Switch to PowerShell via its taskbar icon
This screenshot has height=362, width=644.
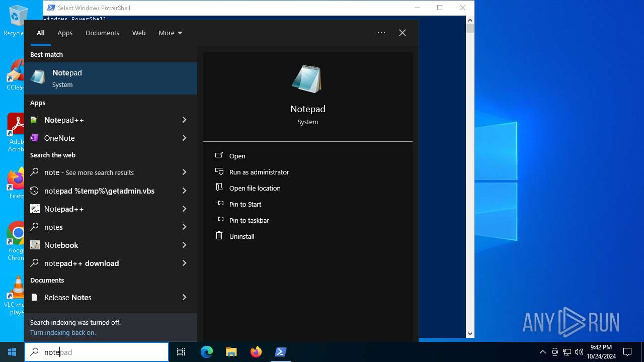281,352
